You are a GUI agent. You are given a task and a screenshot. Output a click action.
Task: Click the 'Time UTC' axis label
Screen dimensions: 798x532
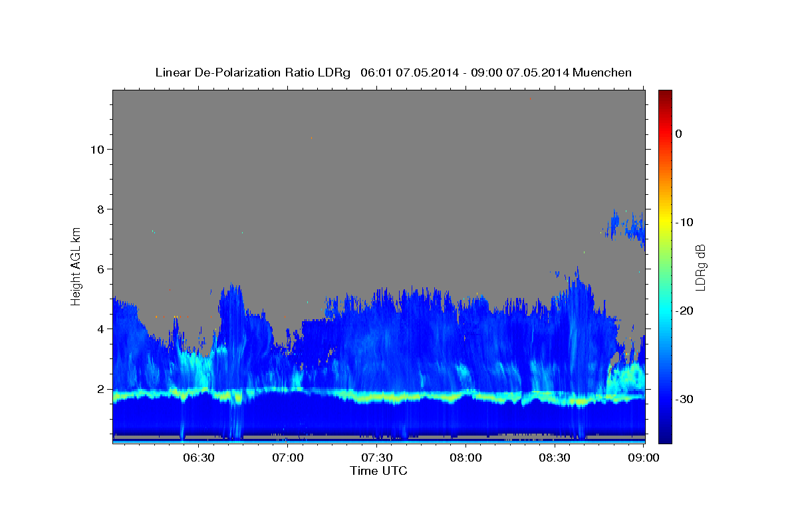click(378, 471)
